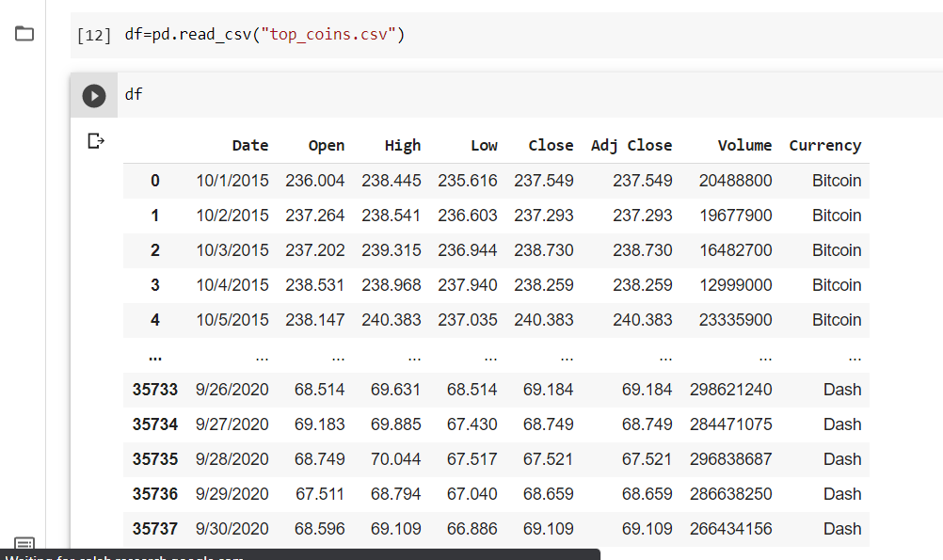Select the read_csv code line
This screenshot has height=560, width=943.
[264, 34]
